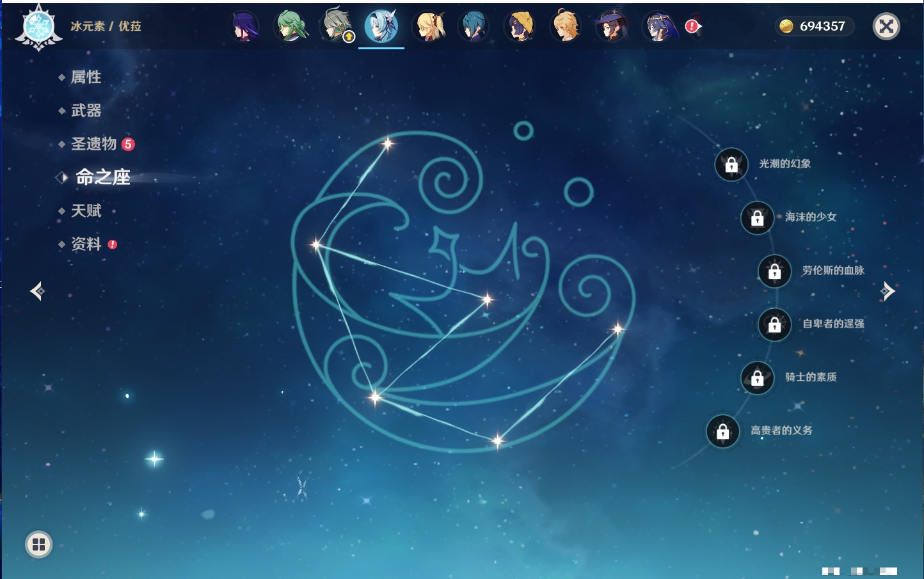Go to the previous character with left arrow
This screenshot has height=579, width=924.
[37, 291]
